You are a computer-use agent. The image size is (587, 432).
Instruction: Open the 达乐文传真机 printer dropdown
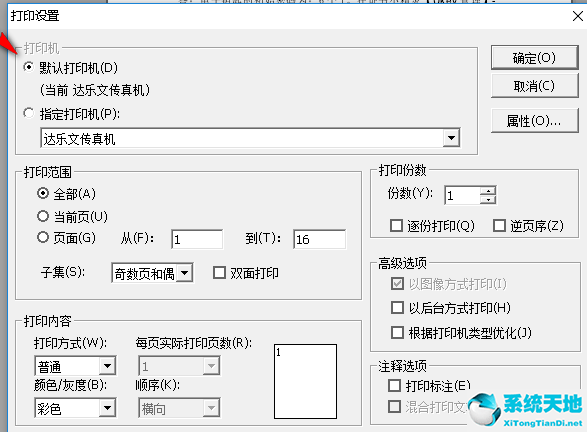point(451,139)
